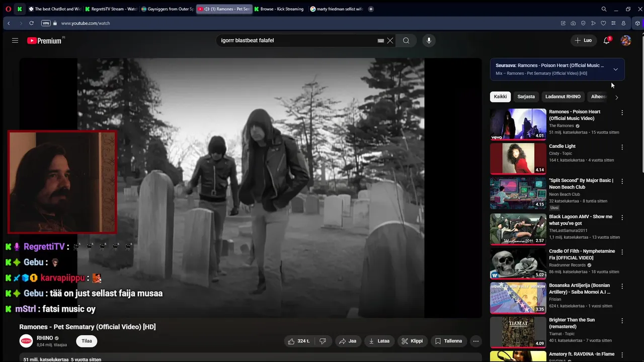Click the search magnifier button
This screenshot has width=644, height=362.
tap(406, 40)
